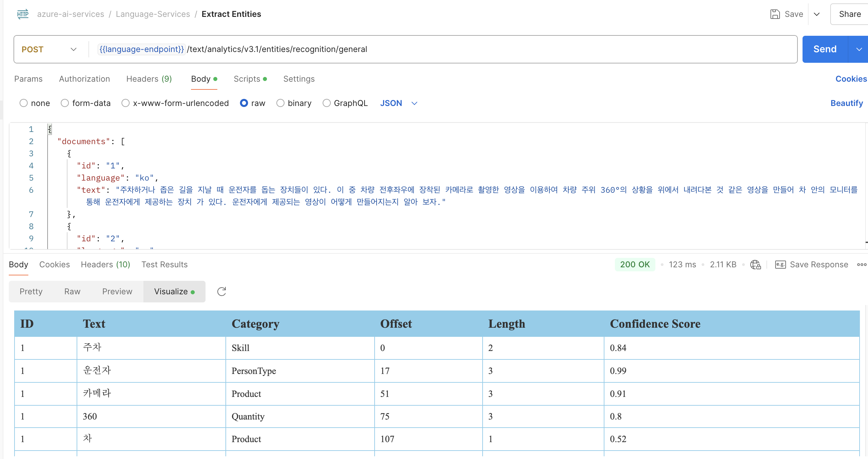Select the none body type radio
The image size is (868, 459).
pos(24,103)
